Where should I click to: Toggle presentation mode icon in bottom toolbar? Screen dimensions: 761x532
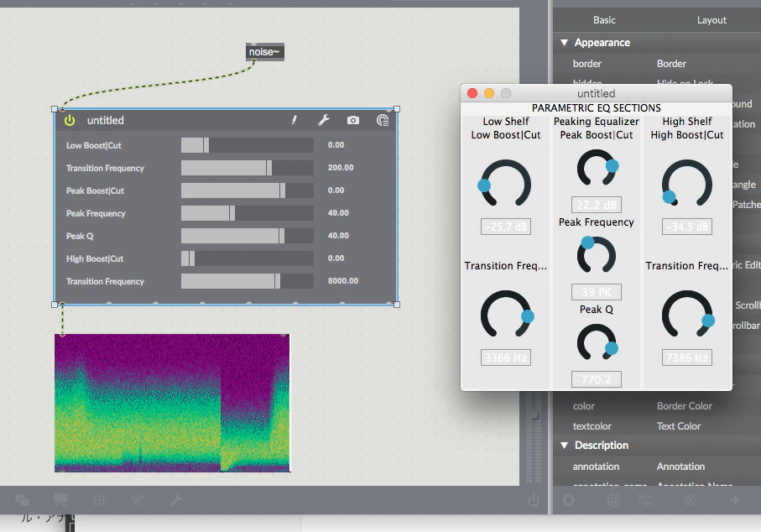tap(60, 499)
